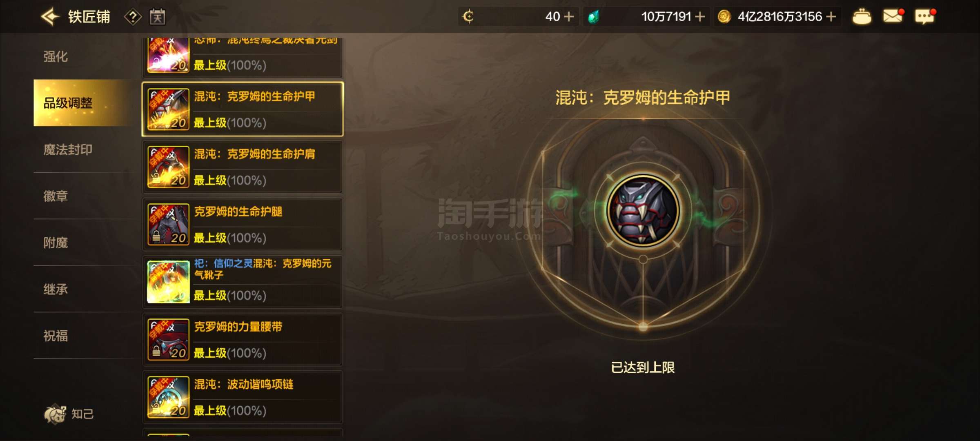Open the help question mark icon
This screenshot has height=441, width=980.
133,17
